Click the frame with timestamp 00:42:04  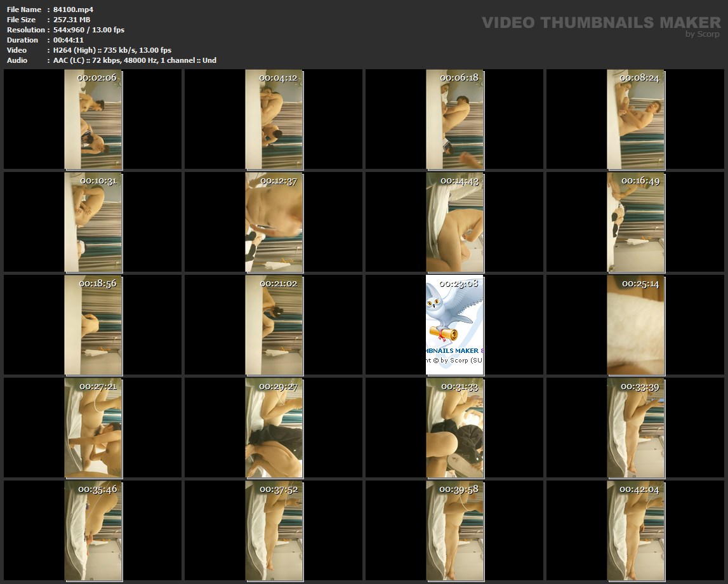[636, 531]
